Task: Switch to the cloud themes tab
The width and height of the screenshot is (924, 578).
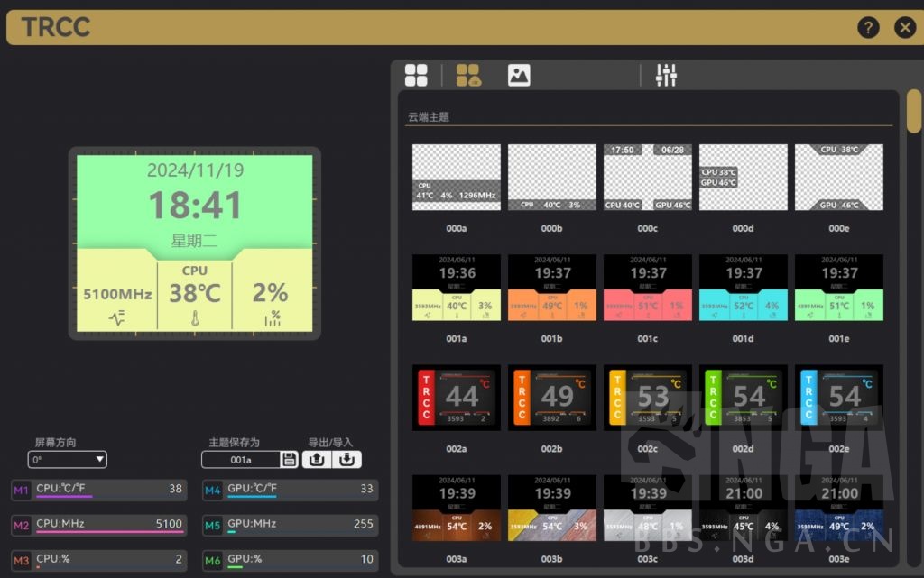Action: point(468,76)
